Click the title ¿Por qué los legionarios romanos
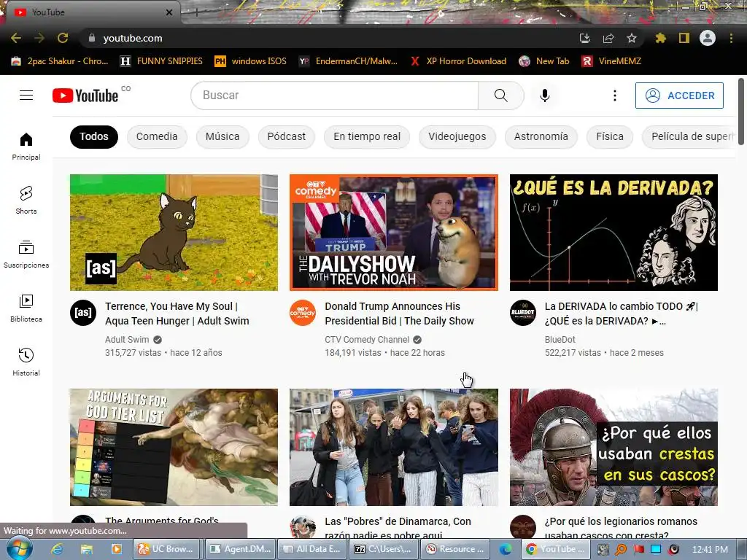 621,528
